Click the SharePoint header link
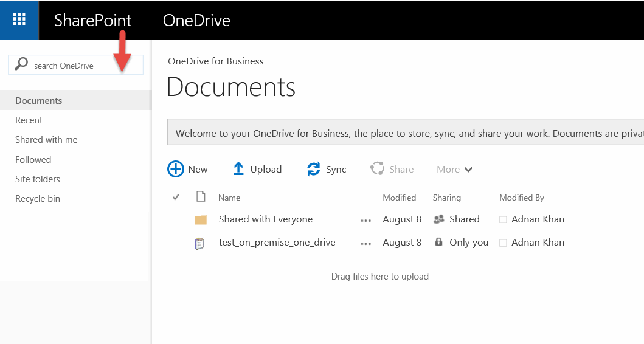Screen dimensions: 644x344 (x=93, y=20)
